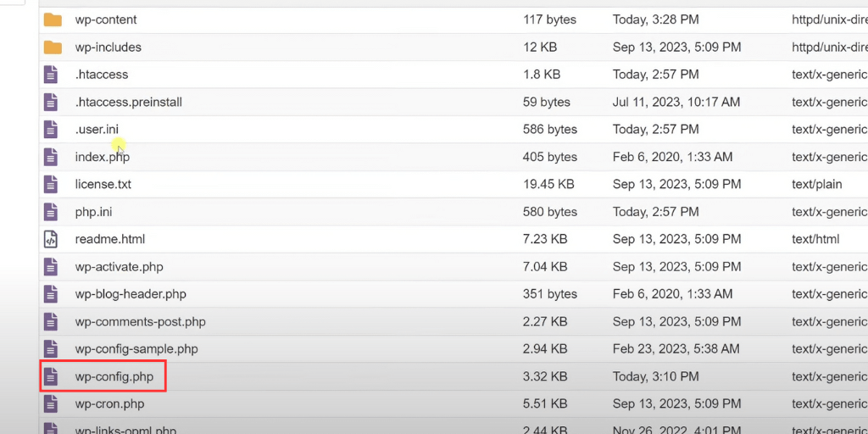Click the Feb 6, 2020 date of index.php

coord(672,157)
